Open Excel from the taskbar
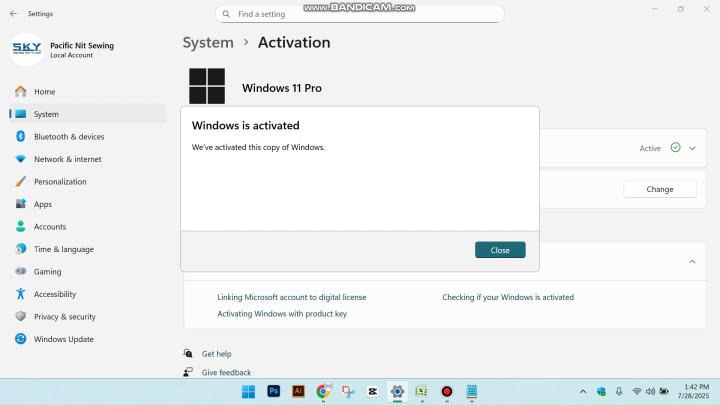The image size is (720, 405). pos(422,391)
